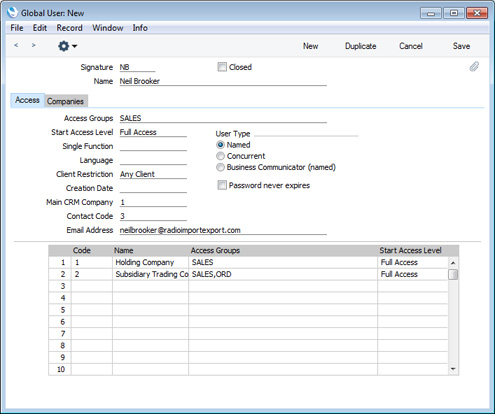
Task: Click the previous record arrow icon
Action: coord(16,45)
